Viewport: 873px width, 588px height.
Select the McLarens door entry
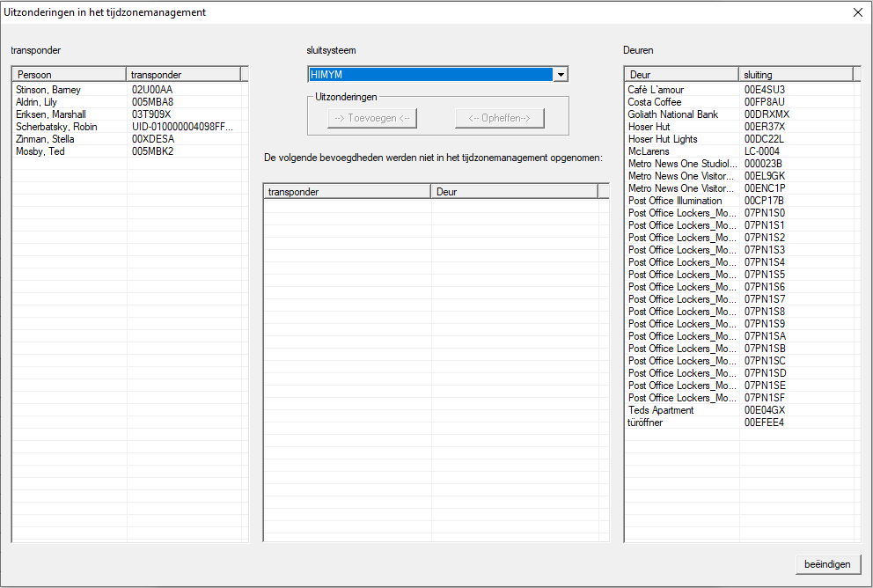coord(649,151)
